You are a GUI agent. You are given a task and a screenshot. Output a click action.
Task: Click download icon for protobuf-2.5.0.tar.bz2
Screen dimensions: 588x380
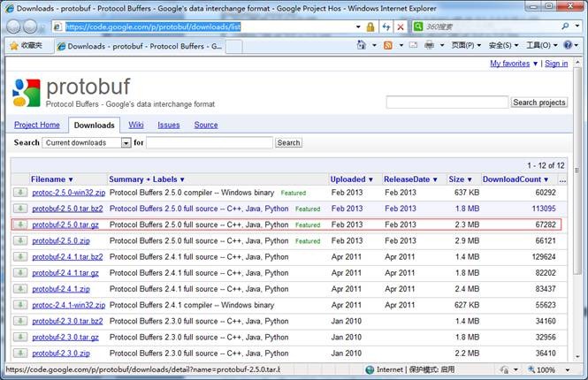pyautogui.click(x=20, y=209)
